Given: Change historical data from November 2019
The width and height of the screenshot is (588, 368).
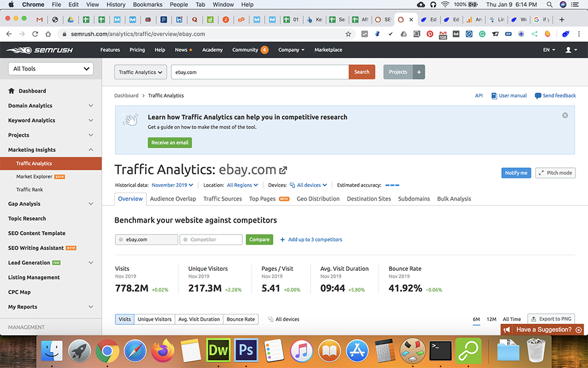Looking at the screenshot, I should pos(172,185).
